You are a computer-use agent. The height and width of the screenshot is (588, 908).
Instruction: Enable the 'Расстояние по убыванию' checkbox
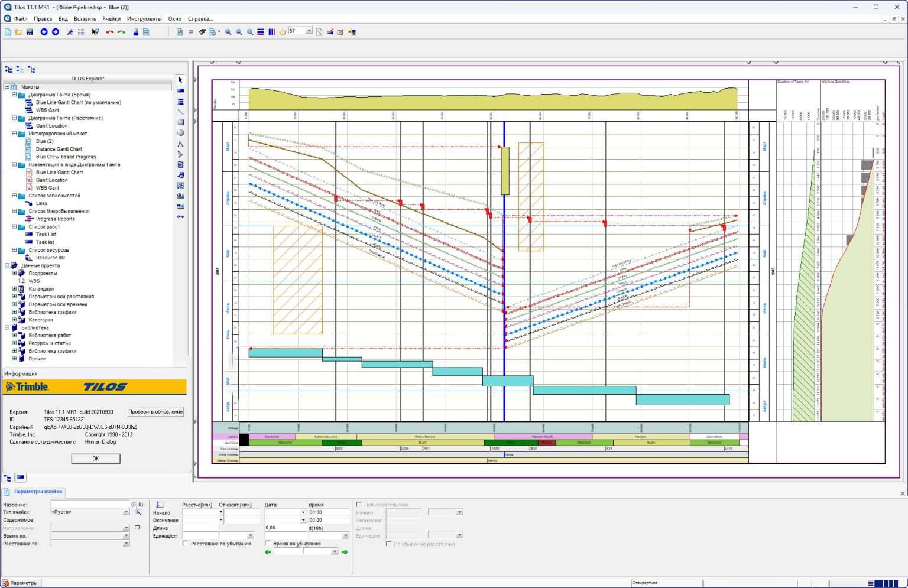(186, 544)
